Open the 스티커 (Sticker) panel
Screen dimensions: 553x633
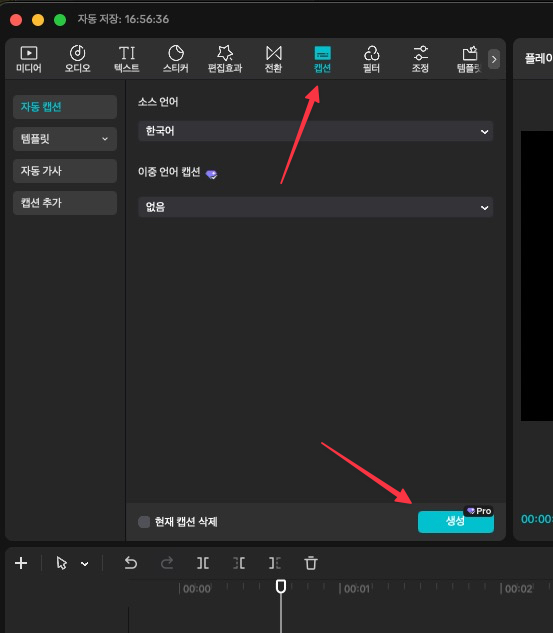tap(176, 59)
